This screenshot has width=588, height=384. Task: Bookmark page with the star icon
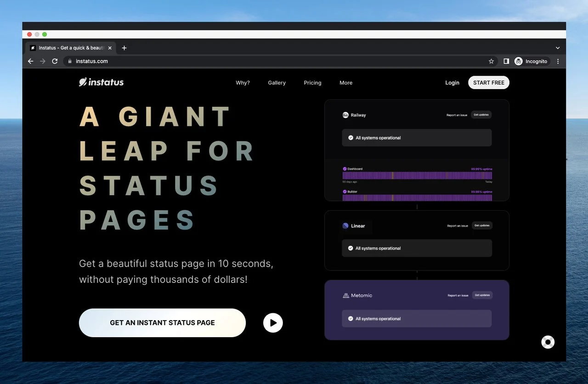[x=491, y=61]
